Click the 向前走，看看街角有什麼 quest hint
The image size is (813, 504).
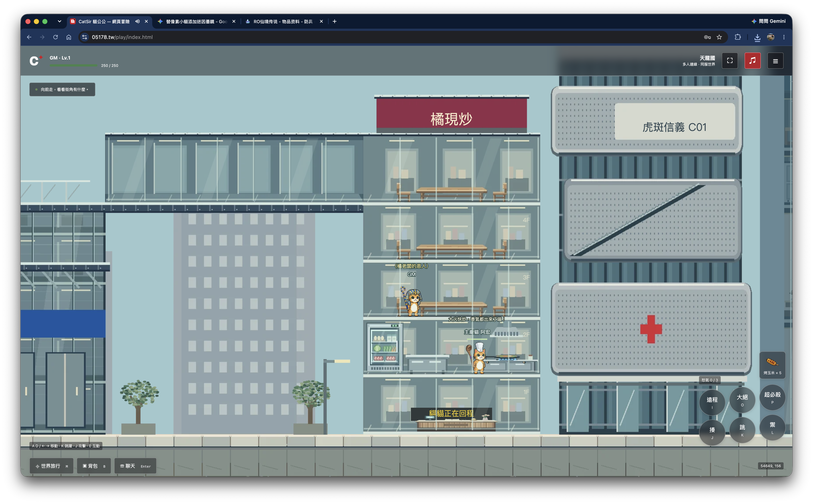click(x=62, y=89)
